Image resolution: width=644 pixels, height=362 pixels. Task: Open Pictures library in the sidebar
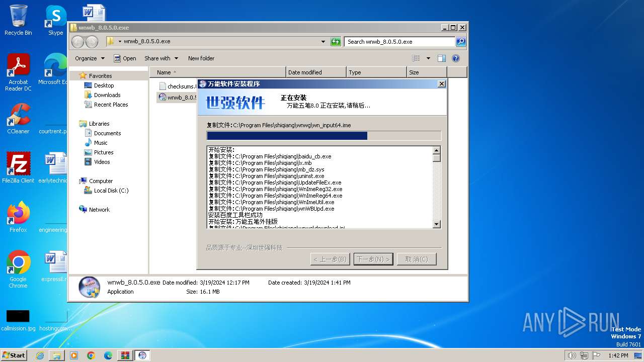(99, 152)
